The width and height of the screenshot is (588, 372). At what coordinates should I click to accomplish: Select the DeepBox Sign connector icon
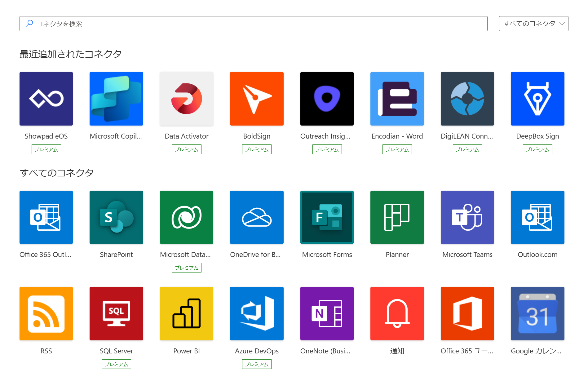[x=537, y=99]
